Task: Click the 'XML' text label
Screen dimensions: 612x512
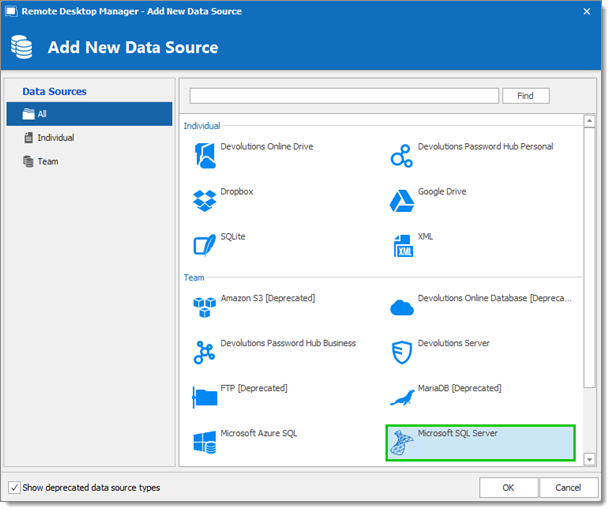Action: click(425, 237)
